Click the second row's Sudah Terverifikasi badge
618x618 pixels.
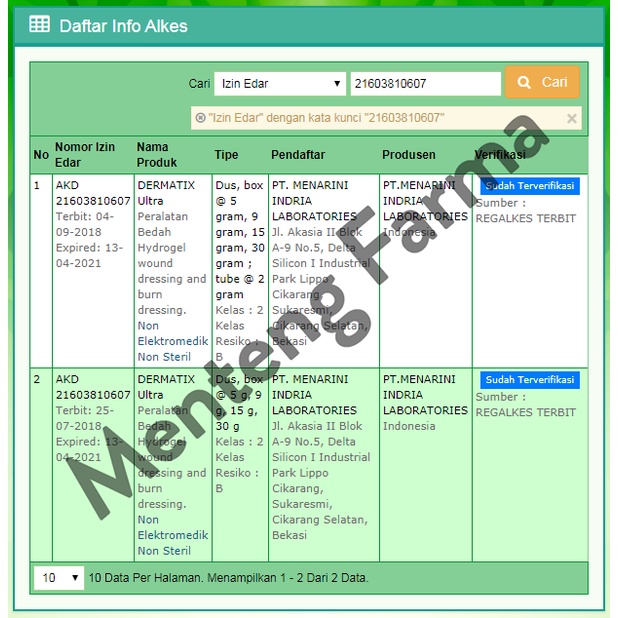coord(529,380)
